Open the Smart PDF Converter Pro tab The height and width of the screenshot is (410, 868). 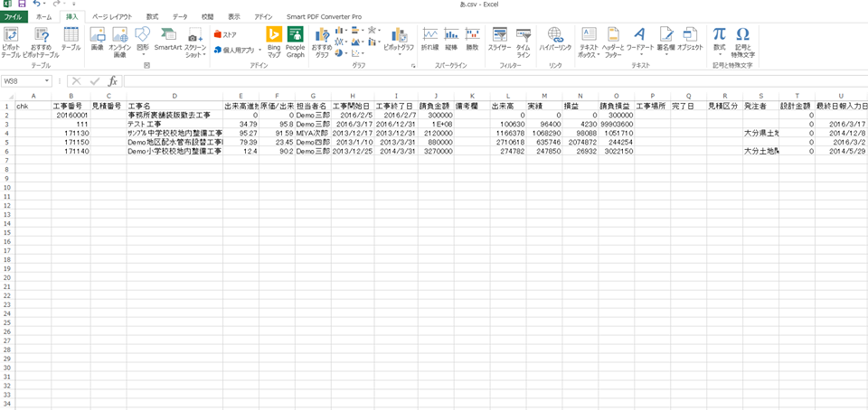(324, 17)
